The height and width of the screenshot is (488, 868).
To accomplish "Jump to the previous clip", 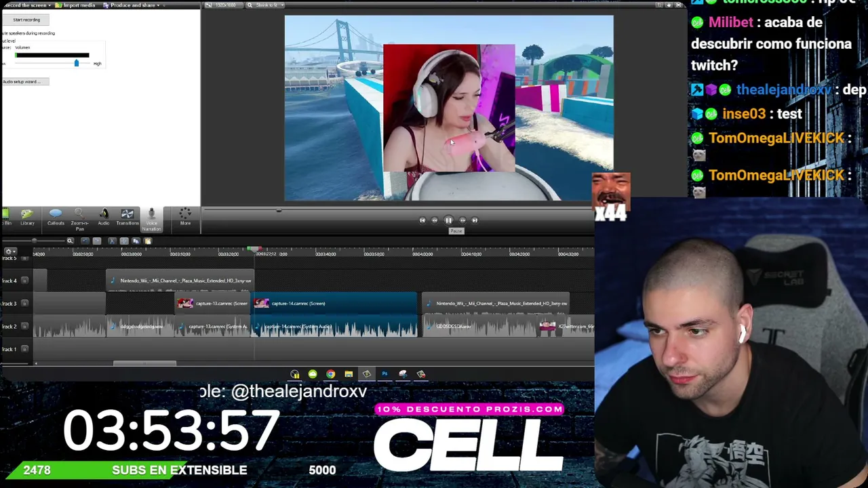I will [422, 220].
